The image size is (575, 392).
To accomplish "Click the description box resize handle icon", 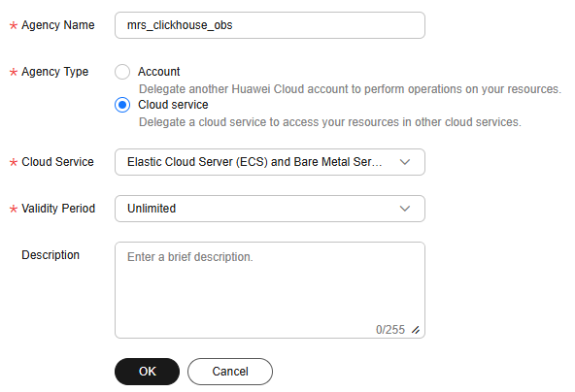I will coord(416,330).
